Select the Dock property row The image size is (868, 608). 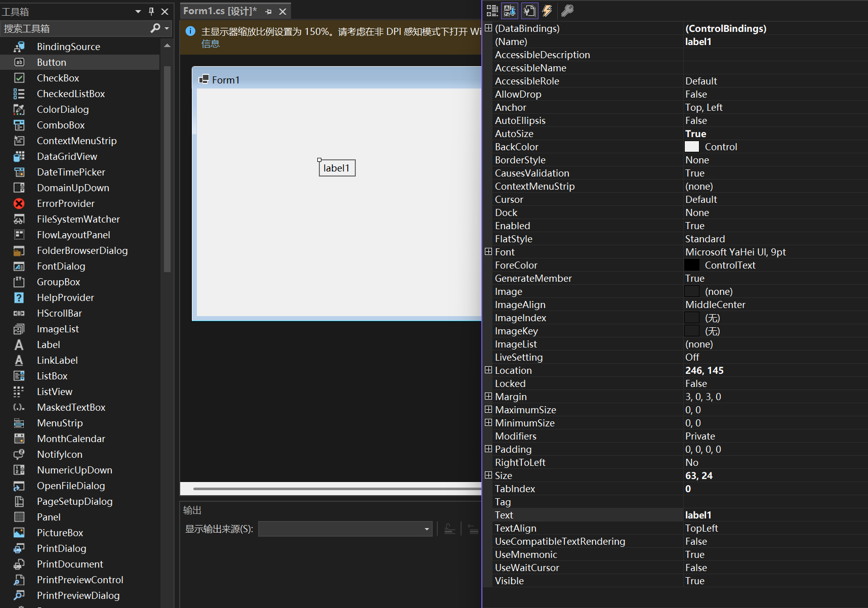(676, 212)
